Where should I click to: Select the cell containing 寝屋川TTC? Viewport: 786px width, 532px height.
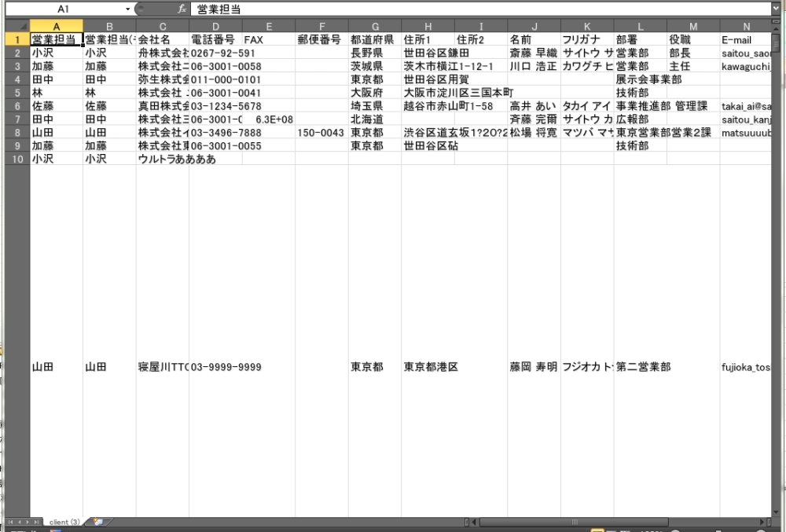162,367
